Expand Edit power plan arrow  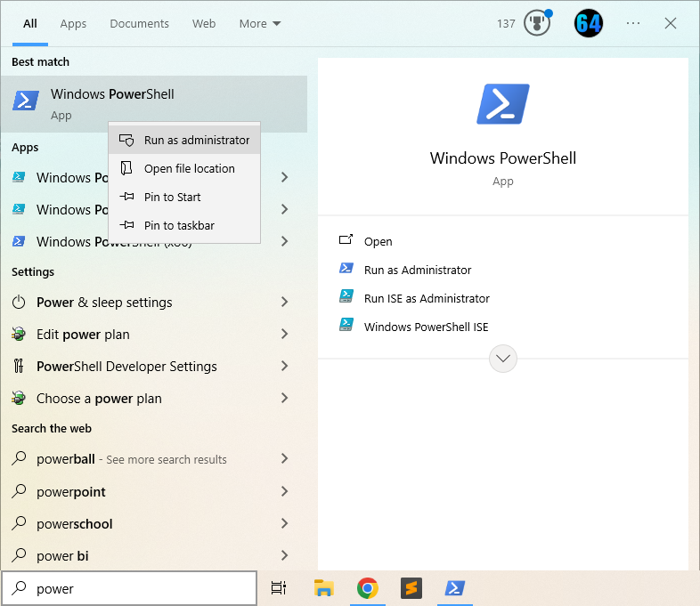point(284,334)
